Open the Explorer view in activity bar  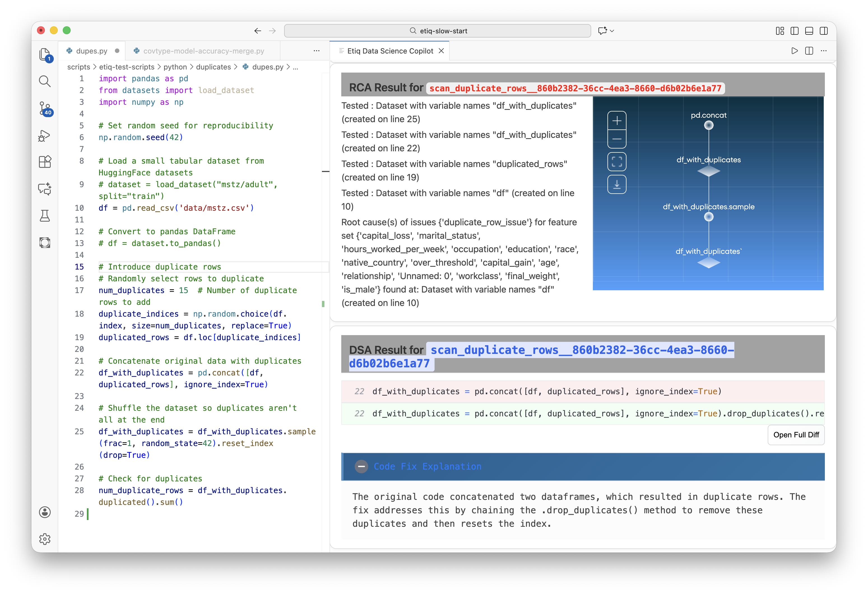pyautogui.click(x=45, y=55)
